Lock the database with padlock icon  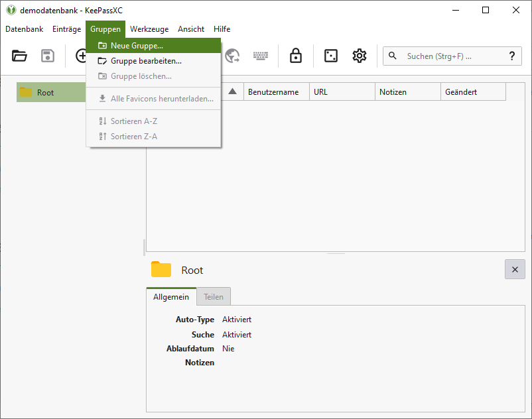pos(296,56)
